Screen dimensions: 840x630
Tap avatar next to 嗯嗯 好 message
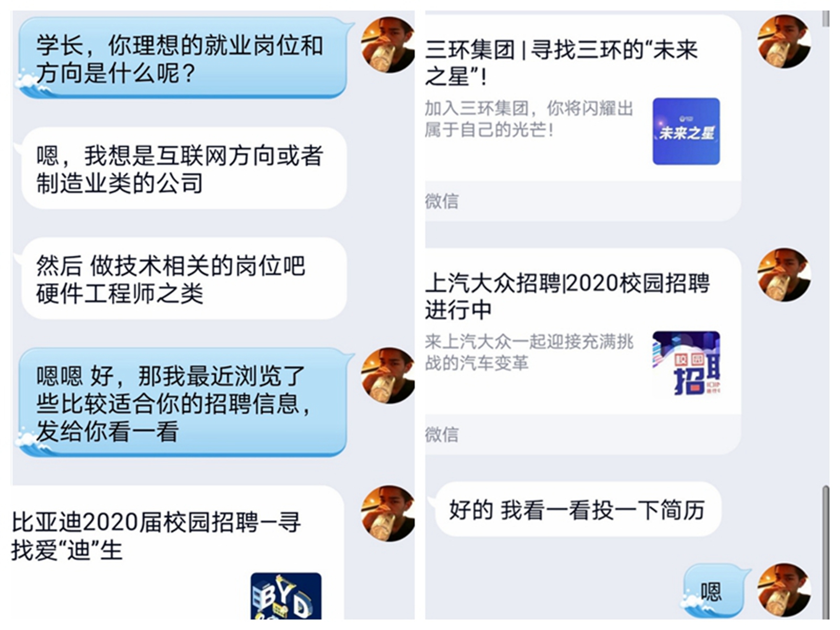[388, 375]
